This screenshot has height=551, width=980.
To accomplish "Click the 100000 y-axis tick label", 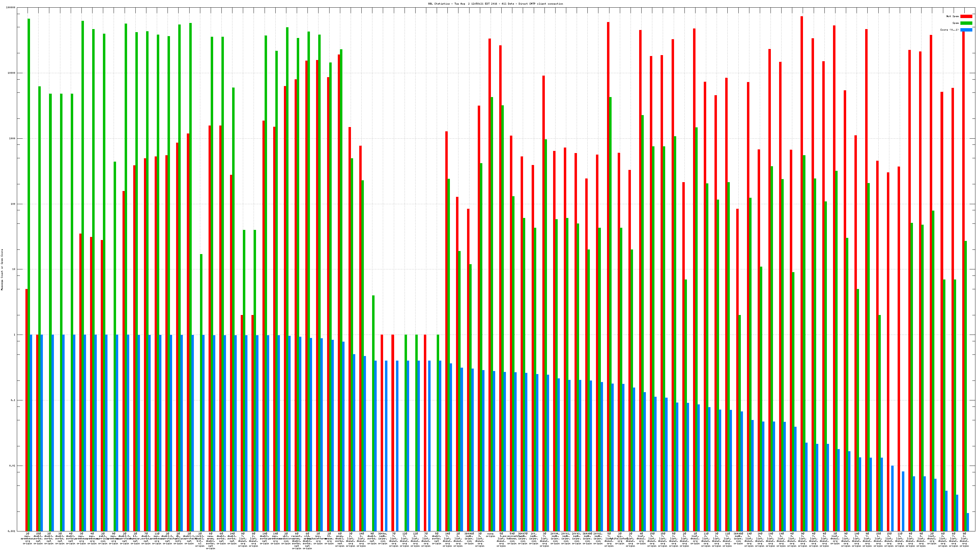I will (x=11, y=8).
